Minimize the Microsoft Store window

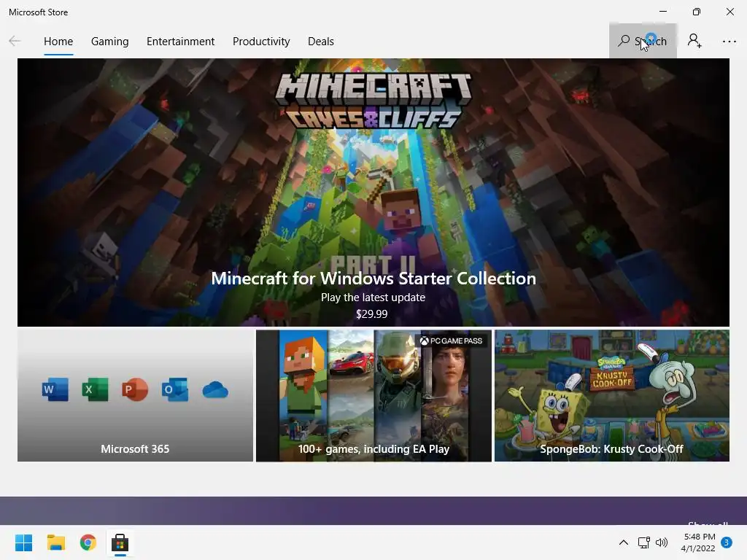tap(662, 12)
